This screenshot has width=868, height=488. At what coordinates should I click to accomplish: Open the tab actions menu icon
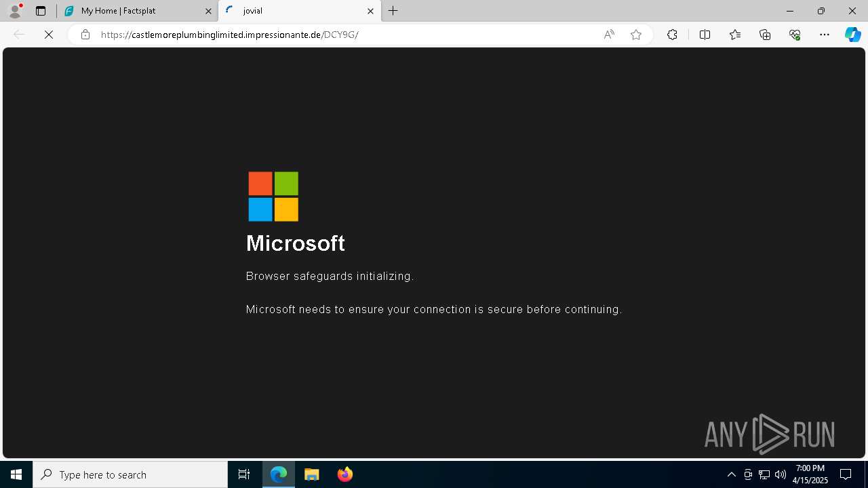point(41,11)
